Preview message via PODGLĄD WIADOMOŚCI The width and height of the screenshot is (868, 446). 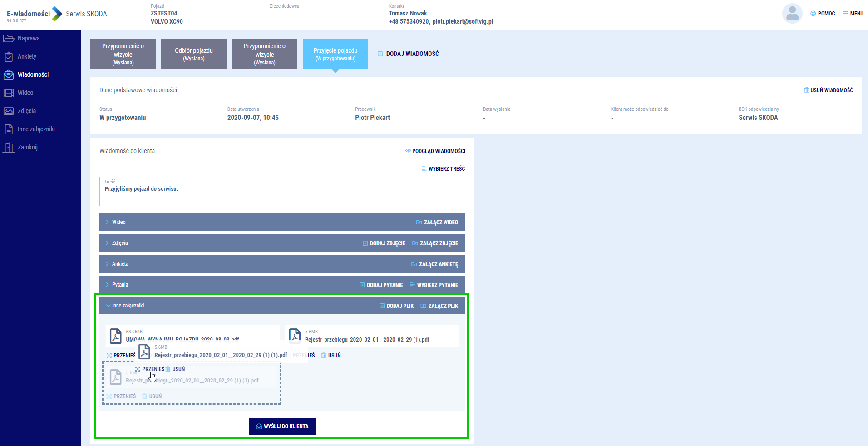point(435,151)
